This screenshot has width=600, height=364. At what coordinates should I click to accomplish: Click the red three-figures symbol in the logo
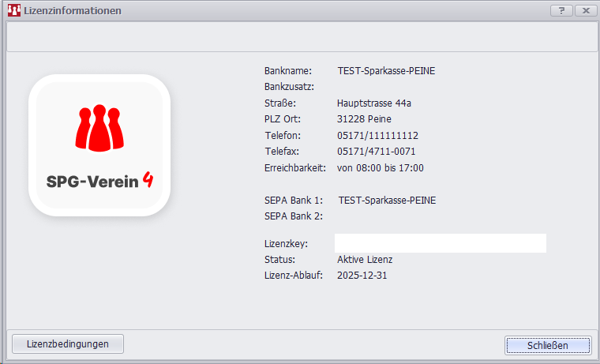point(99,127)
